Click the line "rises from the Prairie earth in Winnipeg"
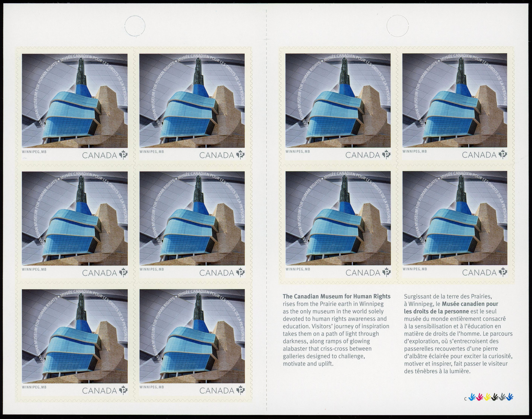 click(333, 304)
